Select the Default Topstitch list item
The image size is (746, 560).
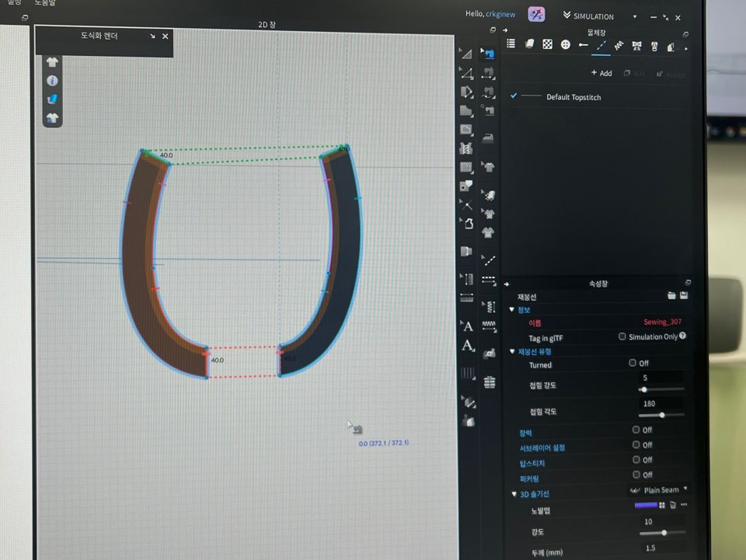(573, 97)
